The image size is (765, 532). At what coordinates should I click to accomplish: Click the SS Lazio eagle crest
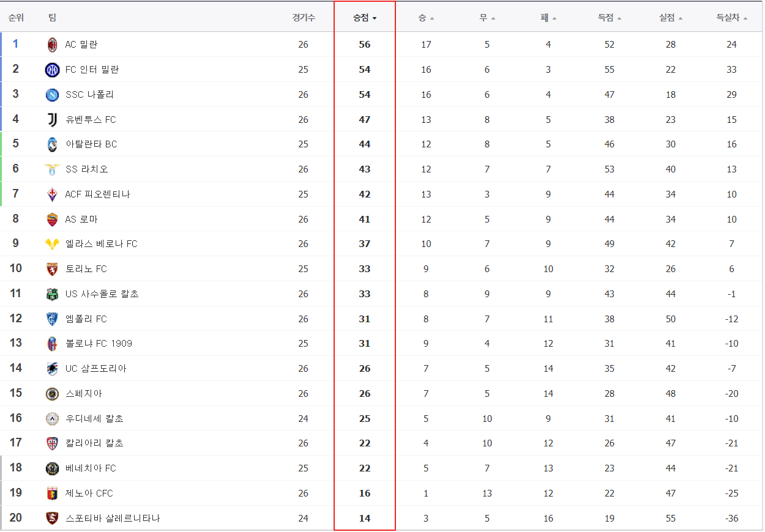coord(52,169)
